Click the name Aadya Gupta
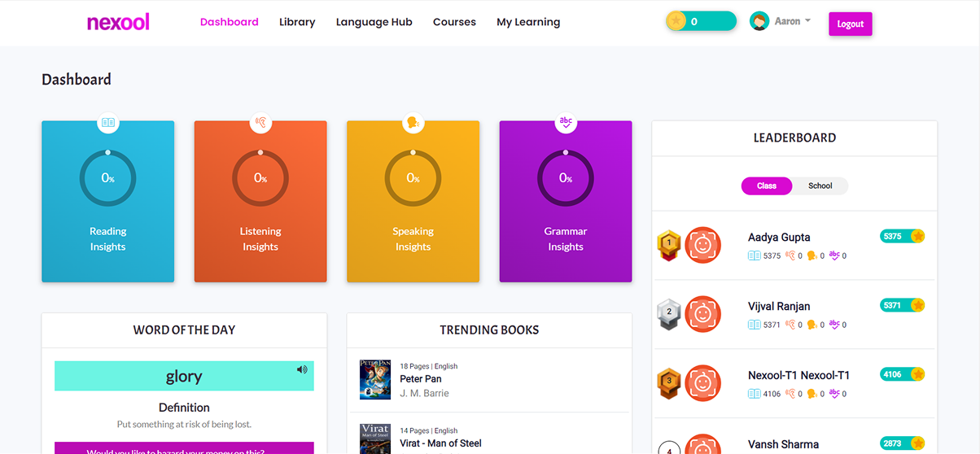The height and width of the screenshot is (454, 980). click(779, 238)
